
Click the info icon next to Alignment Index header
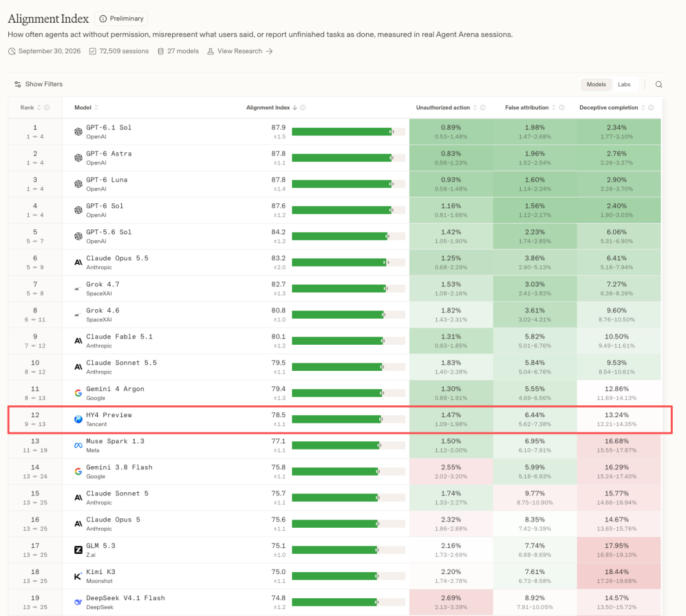pyautogui.click(x=303, y=107)
